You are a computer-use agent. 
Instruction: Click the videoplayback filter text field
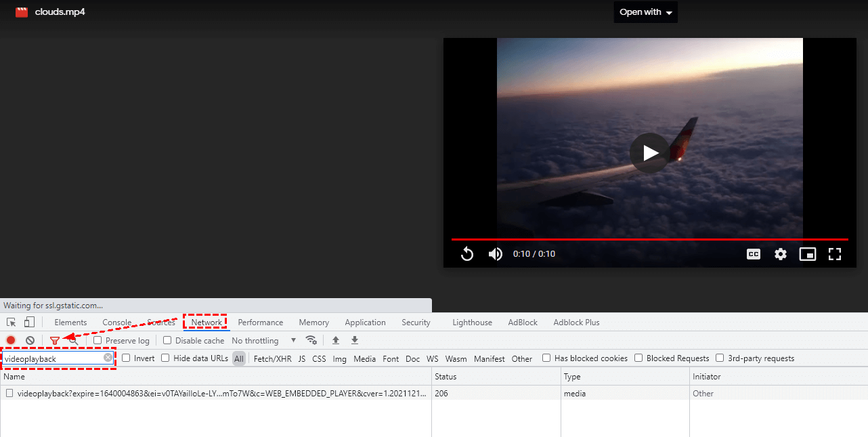53,358
